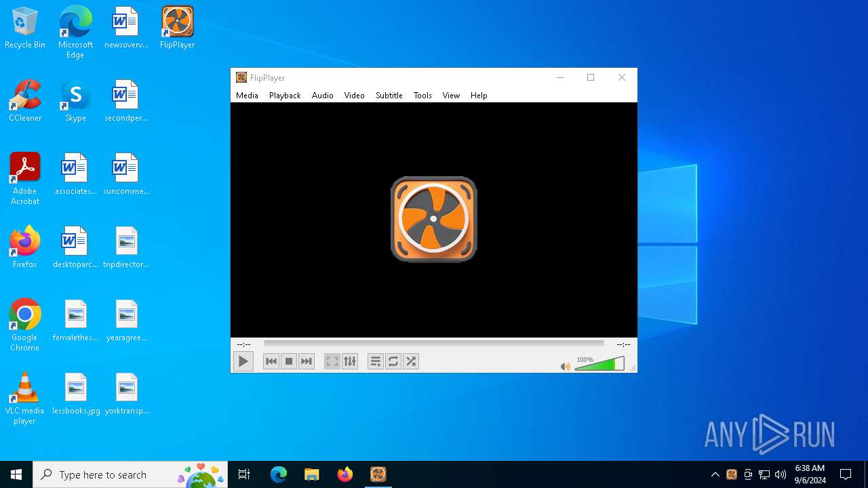
Task: Open the Subtitle menu
Action: tap(389, 96)
